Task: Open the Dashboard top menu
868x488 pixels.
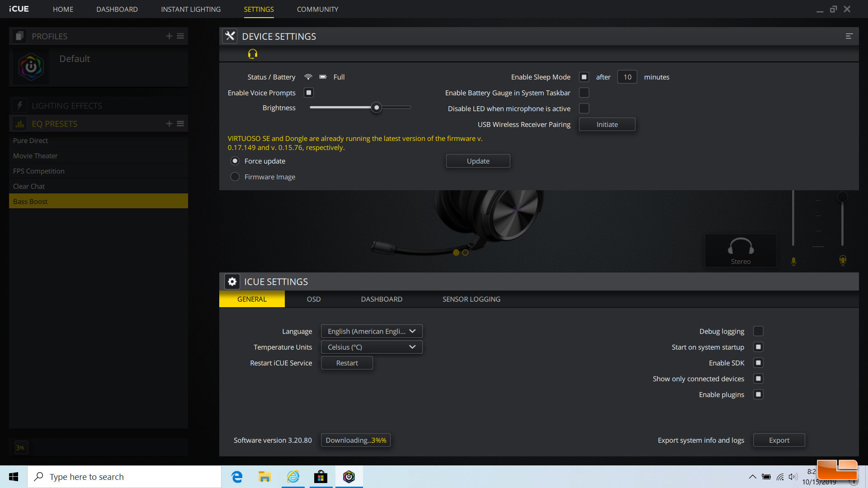Action: 117,9
